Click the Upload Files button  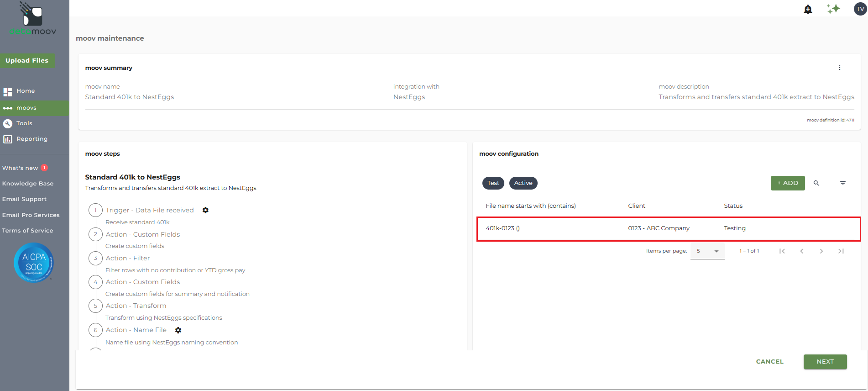click(x=27, y=61)
